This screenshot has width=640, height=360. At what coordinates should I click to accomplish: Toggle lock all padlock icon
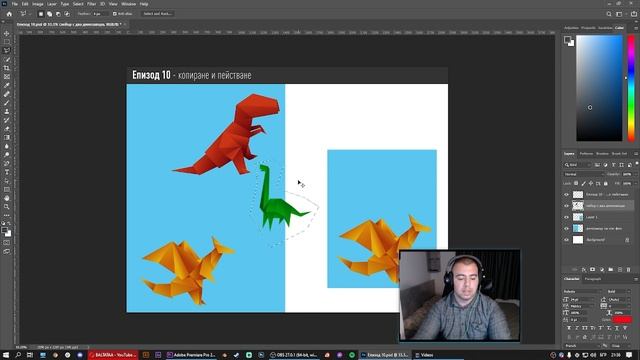606,184
